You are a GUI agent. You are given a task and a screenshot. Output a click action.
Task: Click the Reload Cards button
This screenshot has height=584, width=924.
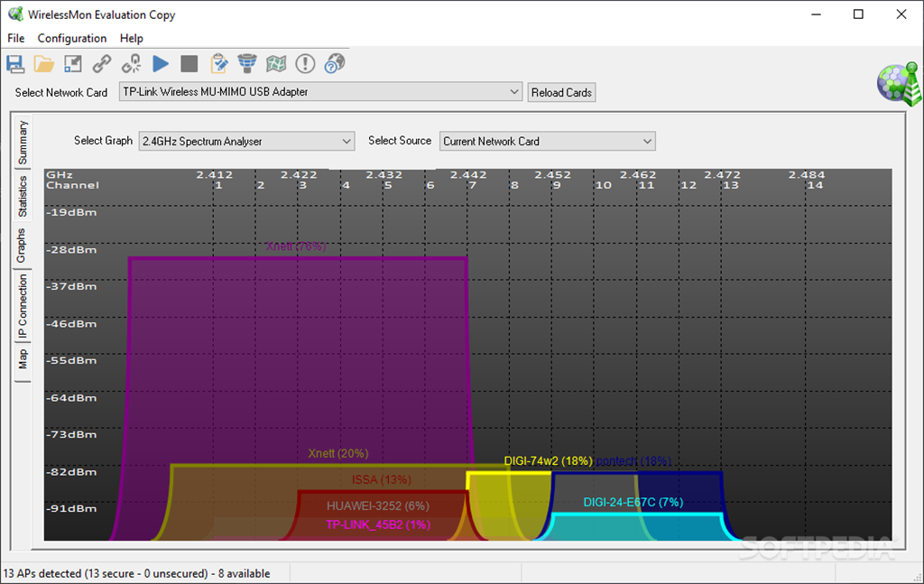[x=561, y=93]
